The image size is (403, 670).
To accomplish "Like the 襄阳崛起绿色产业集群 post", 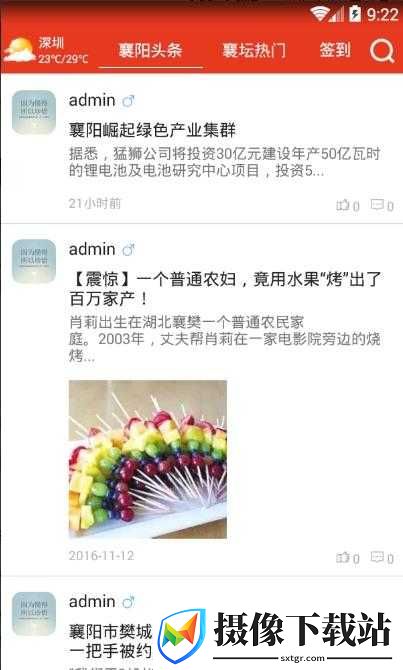I will [347, 206].
